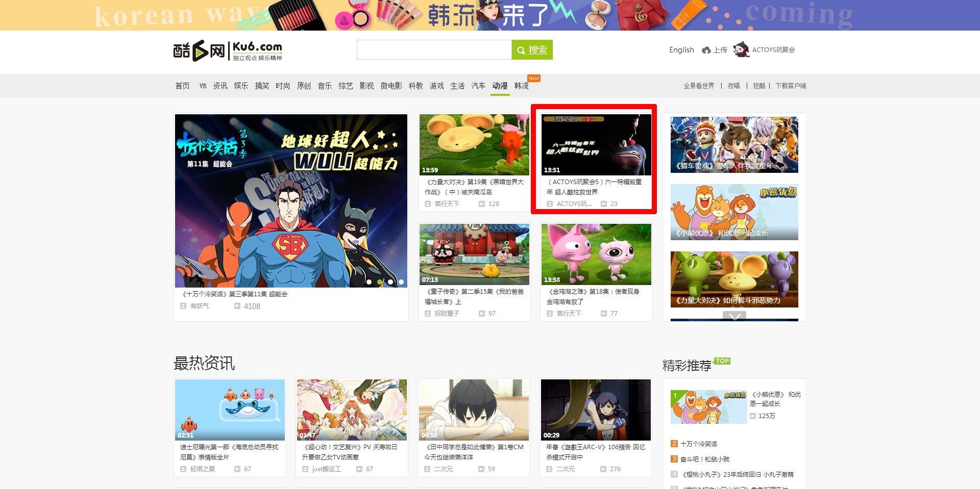Open the ACTOYS玩聚会5 video title link
Screen dimensions: 980x489
(x=594, y=187)
